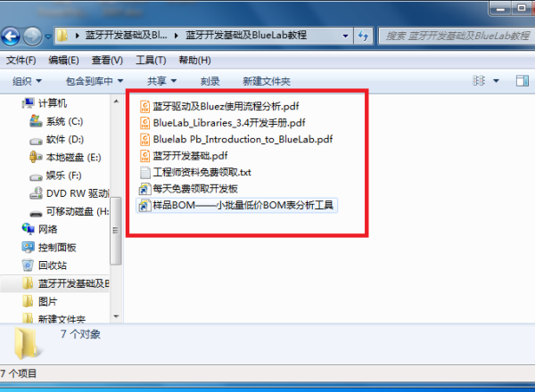The height and width of the screenshot is (392, 535).
Task: Open the 文件(F) menu
Action: tap(21, 61)
